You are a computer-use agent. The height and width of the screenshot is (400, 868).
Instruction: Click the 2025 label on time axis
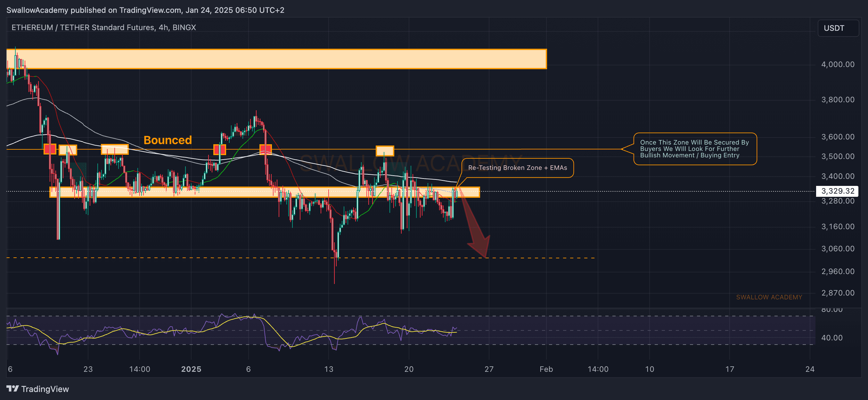191,369
